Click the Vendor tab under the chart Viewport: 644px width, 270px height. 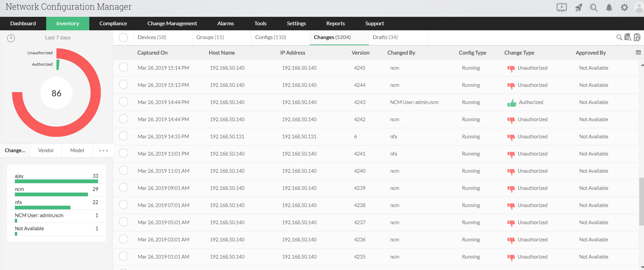coord(46,150)
